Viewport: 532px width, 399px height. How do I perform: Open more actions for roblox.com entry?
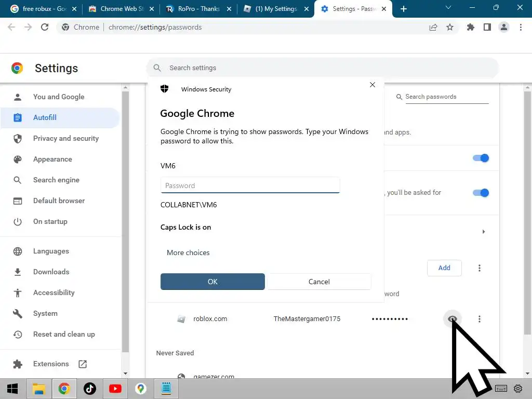coord(480,319)
